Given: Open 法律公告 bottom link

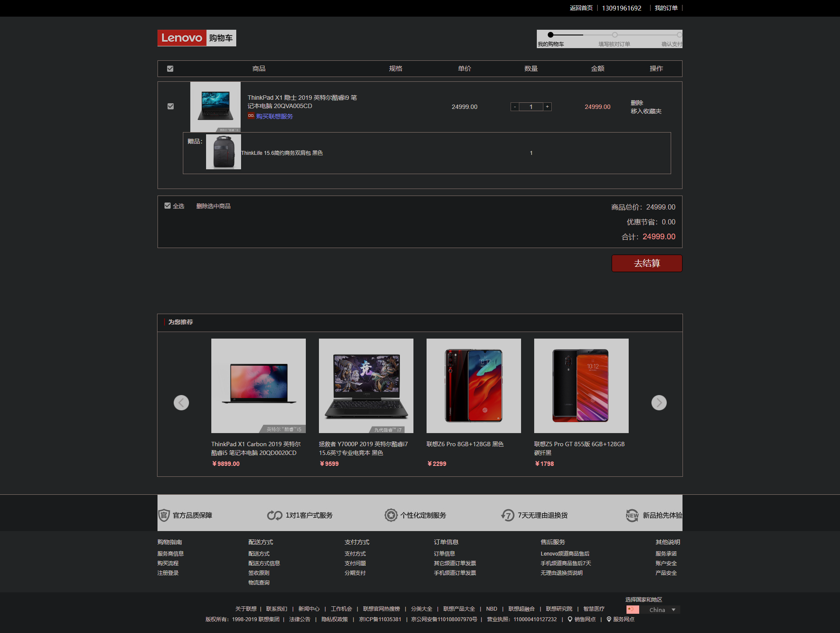Looking at the screenshot, I should click(x=300, y=619).
